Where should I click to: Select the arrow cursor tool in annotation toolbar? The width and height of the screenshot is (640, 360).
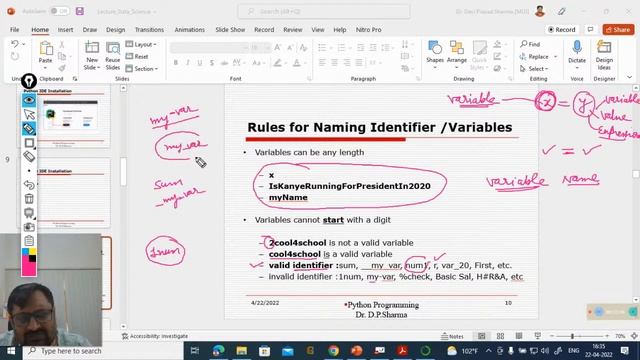pyautogui.click(x=29, y=115)
